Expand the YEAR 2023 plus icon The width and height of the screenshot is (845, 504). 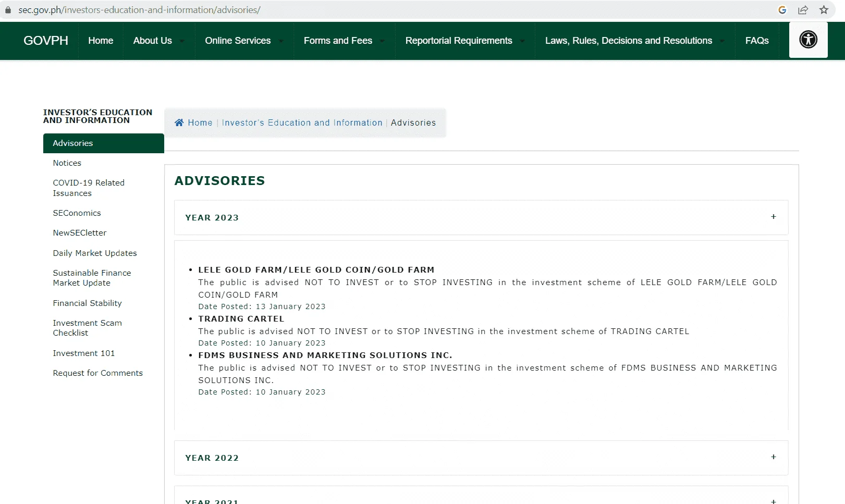774,217
